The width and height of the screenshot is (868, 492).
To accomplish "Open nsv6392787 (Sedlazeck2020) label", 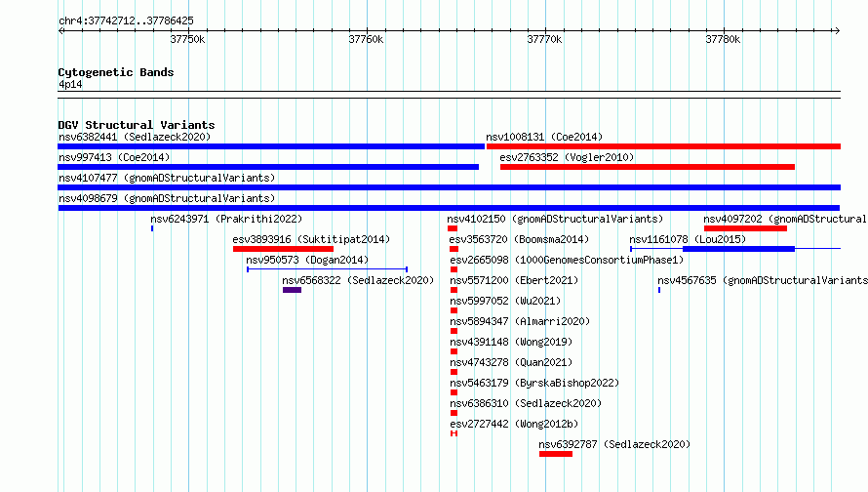I will pos(614,444).
